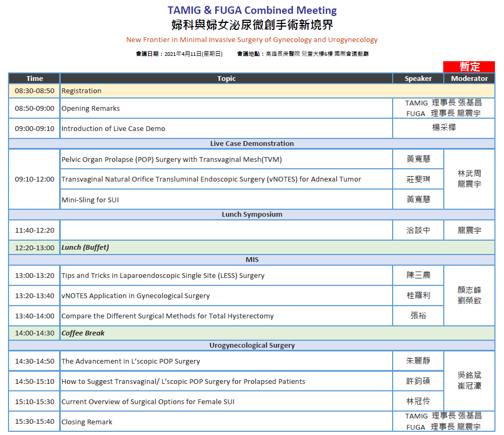Click the "Coffee Break" entry
Viewport: 504px width, 435px height.
click(83, 333)
